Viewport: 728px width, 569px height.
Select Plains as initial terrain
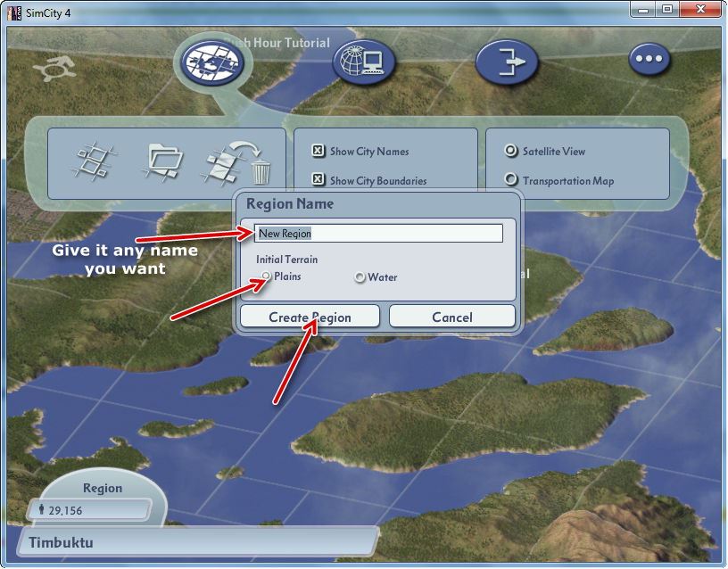tap(266, 276)
